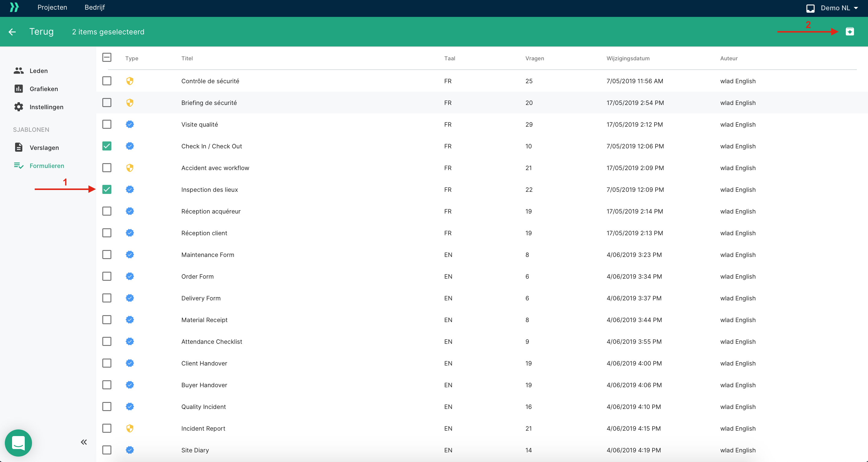Click the Verslagen document icon
868x462 pixels.
pos(18,147)
